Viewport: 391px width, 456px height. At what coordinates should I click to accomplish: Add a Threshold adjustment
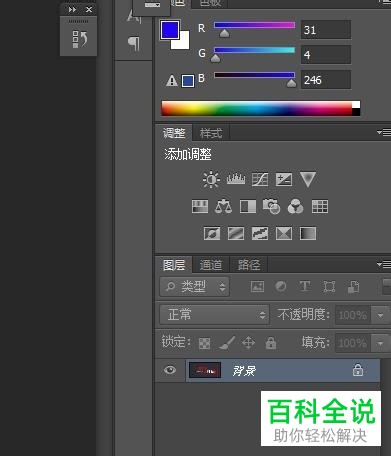[x=260, y=233]
